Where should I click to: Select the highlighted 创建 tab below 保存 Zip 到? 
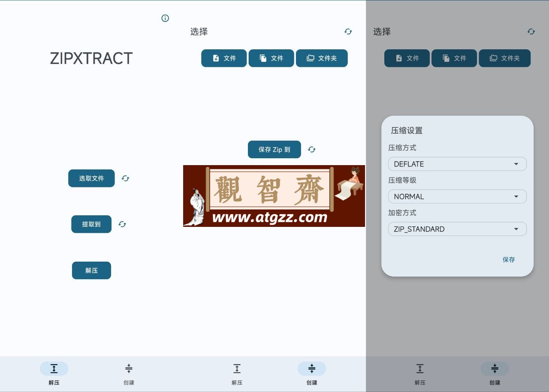(x=312, y=374)
